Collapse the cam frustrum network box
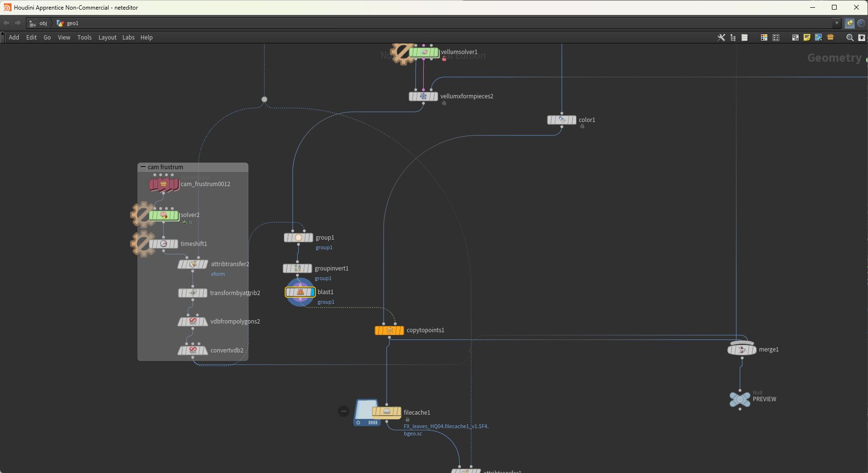Image resolution: width=868 pixels, height=473 pixels. [x=143, y=167]
